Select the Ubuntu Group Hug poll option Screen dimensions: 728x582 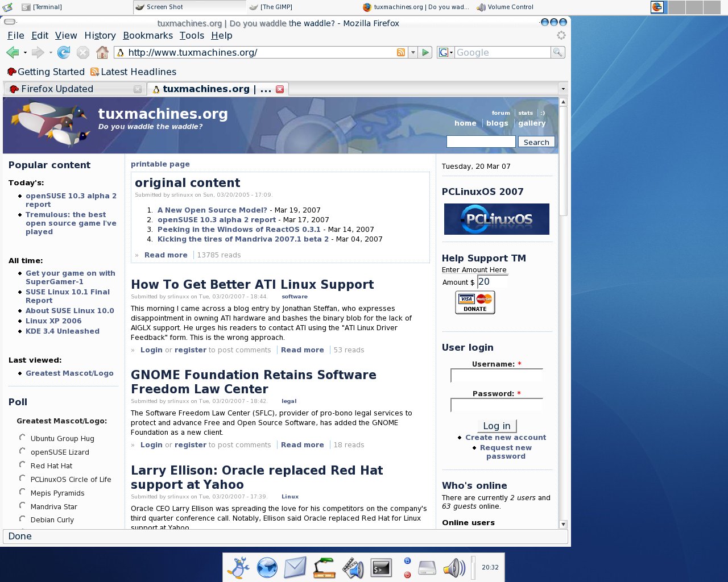tap(22, 438)
